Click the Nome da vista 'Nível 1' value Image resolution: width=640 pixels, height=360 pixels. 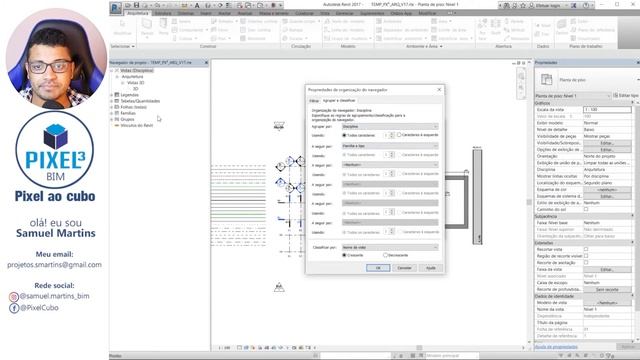(x=607, y=309)
